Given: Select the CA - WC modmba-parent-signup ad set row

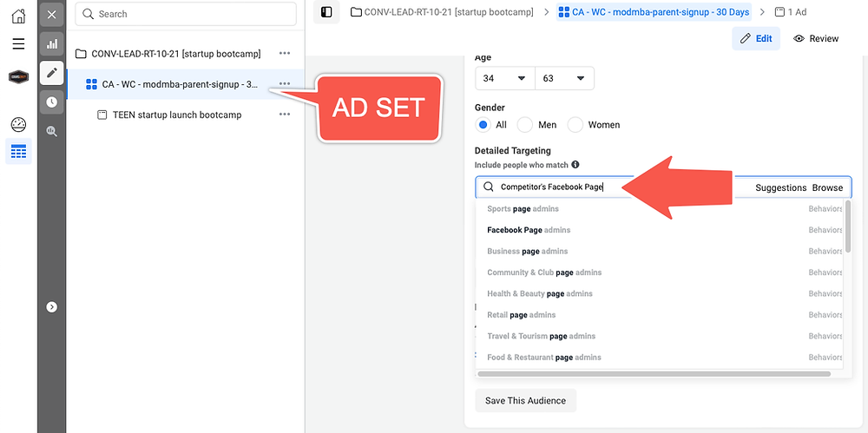Looking at the screenshot, I should [186, 84].
